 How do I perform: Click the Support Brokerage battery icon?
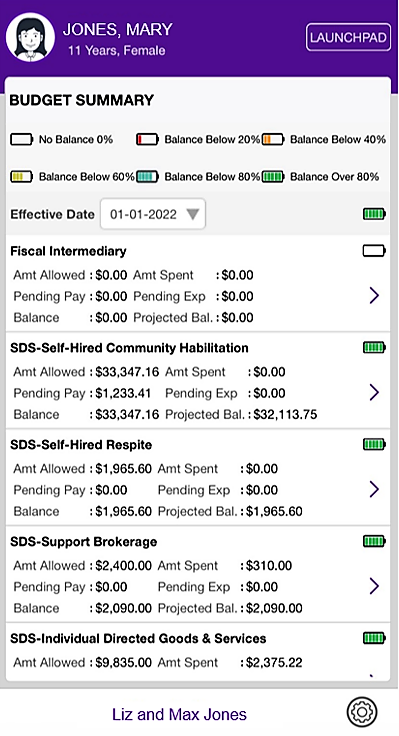pyautogui.click(x=374, y=541)
